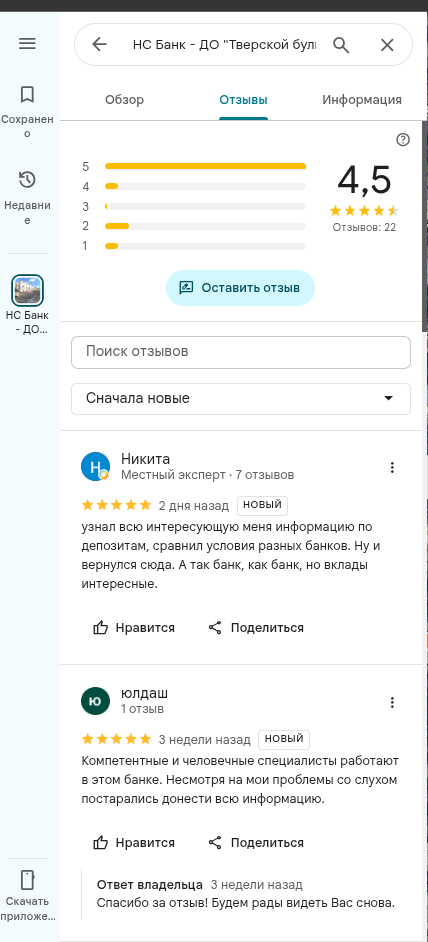Image resolution: width=428 pixels, height=942 pixels.
Task: Click the download app phone icon
Action: click(x=27, y=879)
